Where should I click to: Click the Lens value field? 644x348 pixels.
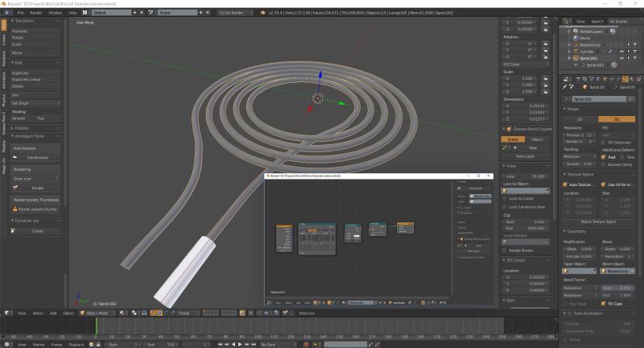526,176
